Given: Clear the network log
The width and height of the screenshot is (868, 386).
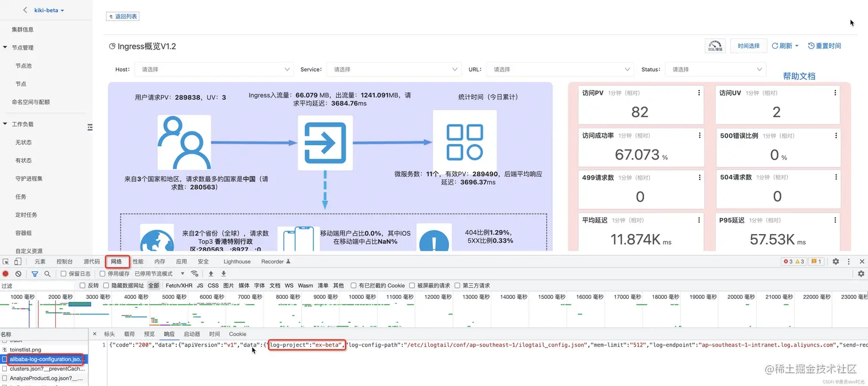Looking at the screenshot, I should [18, 274].
